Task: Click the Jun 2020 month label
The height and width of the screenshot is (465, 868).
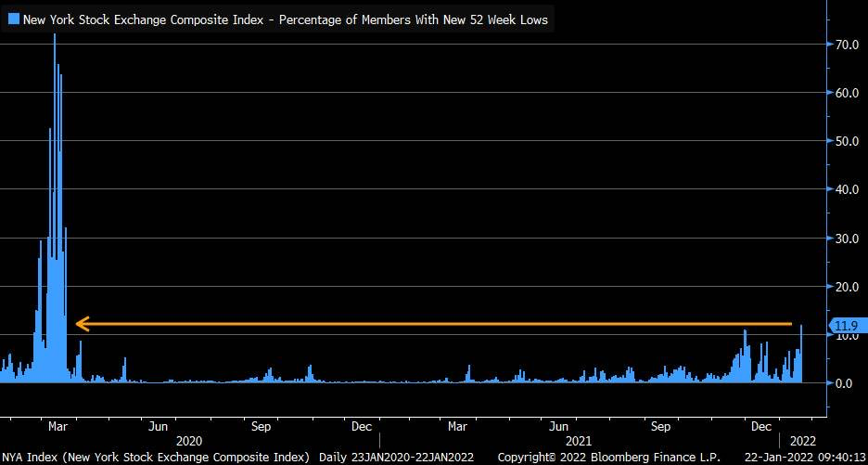Action: (x=159, y=426)
